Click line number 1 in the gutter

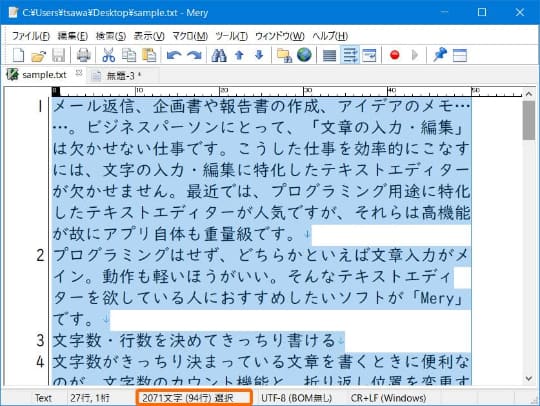(40, 106)
